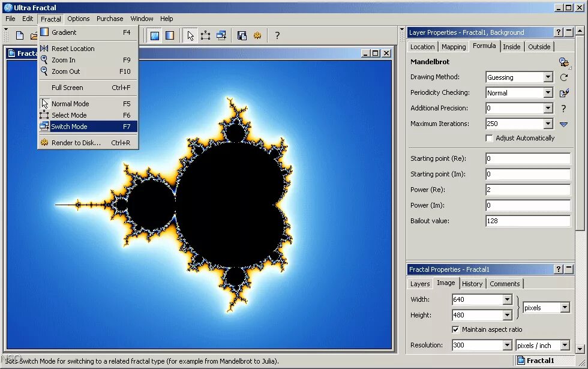Choose Gradient from the Fractal menu

pyautogui.click(x=88, y=32)
